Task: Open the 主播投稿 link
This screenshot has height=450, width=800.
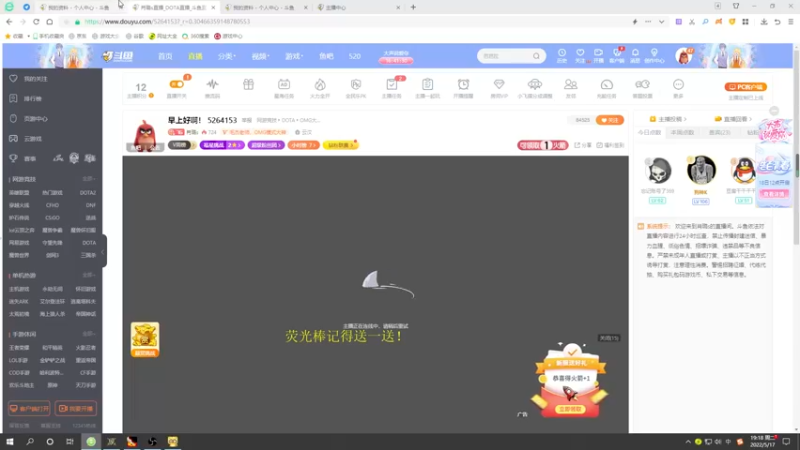Action: (668, 119)
